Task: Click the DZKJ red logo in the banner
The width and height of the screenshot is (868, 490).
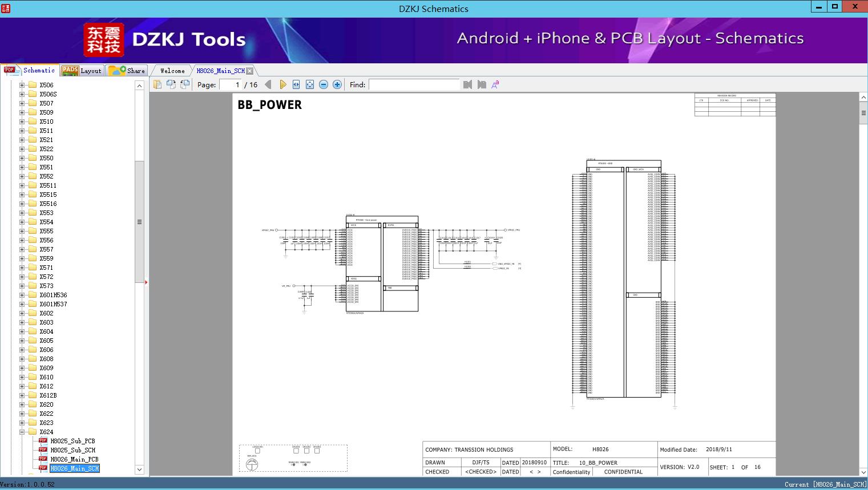Action: pyautogui.click(x=104, y=40)
